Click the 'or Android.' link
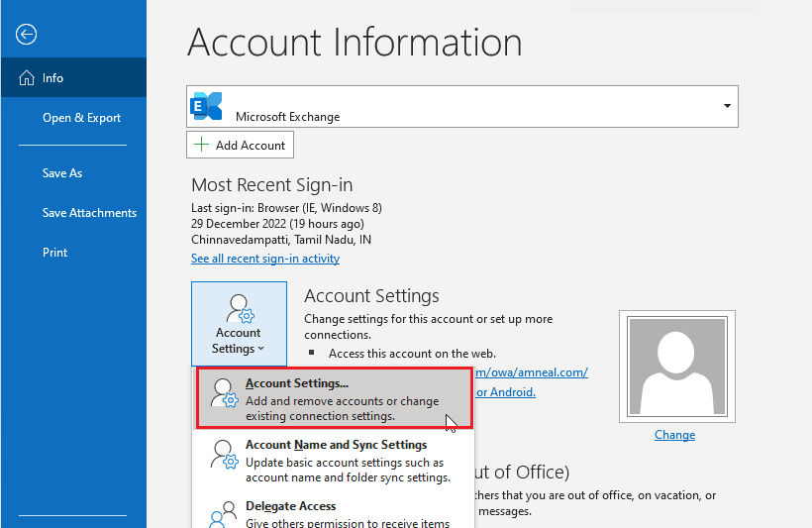This screenshot has height=528, width=812. 505,391
